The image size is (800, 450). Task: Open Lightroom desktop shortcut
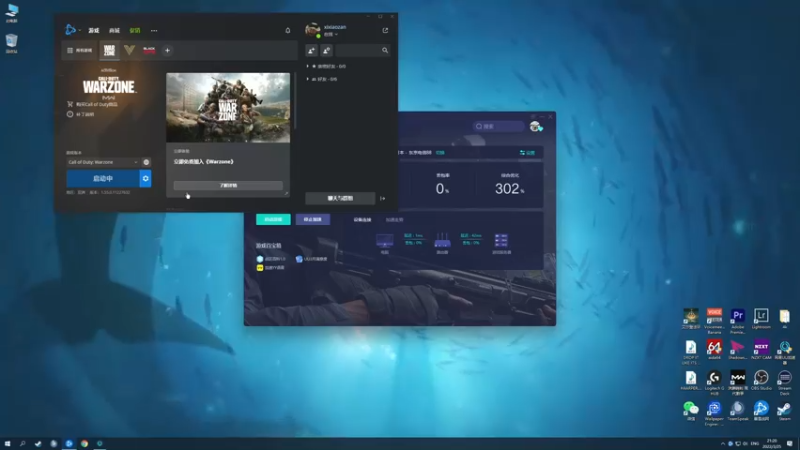761,318
